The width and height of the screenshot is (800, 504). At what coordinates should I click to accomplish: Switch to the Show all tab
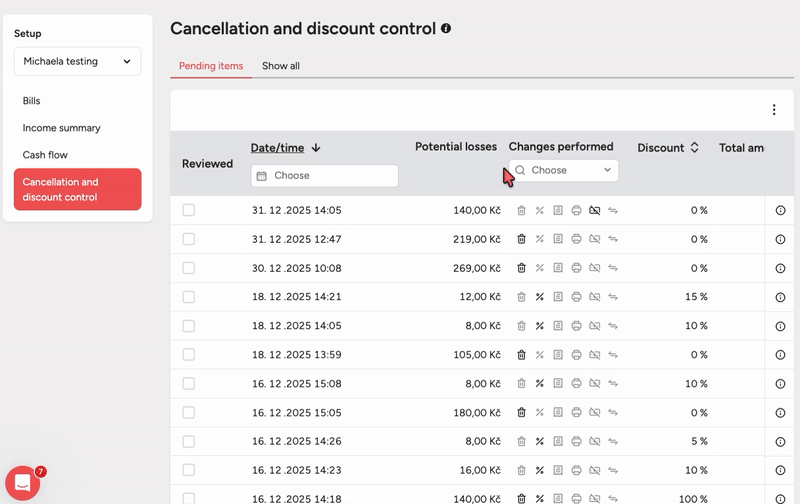(280, 66)
